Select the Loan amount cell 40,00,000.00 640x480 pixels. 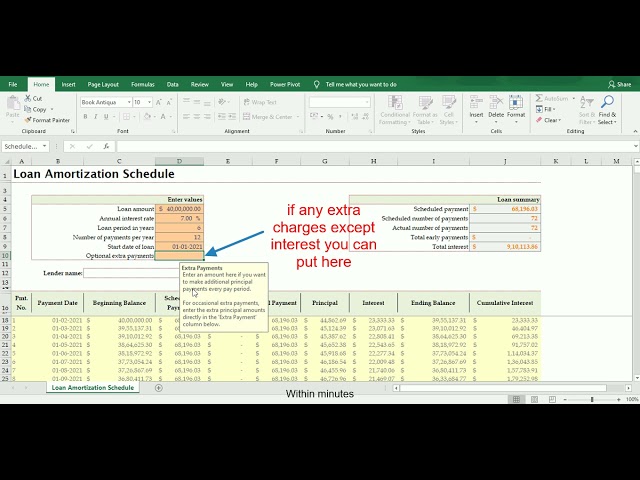pyautogui.click(x=180, y=209)
